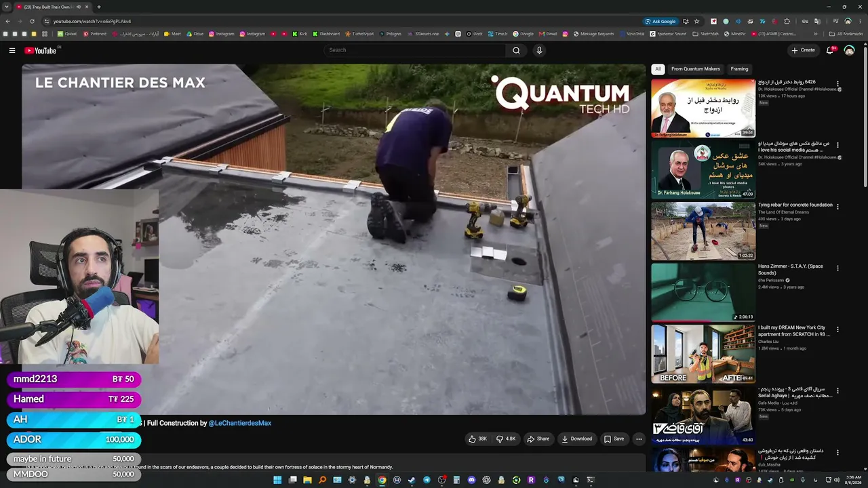Open Telegram from the taskbar

coord(427,480)
